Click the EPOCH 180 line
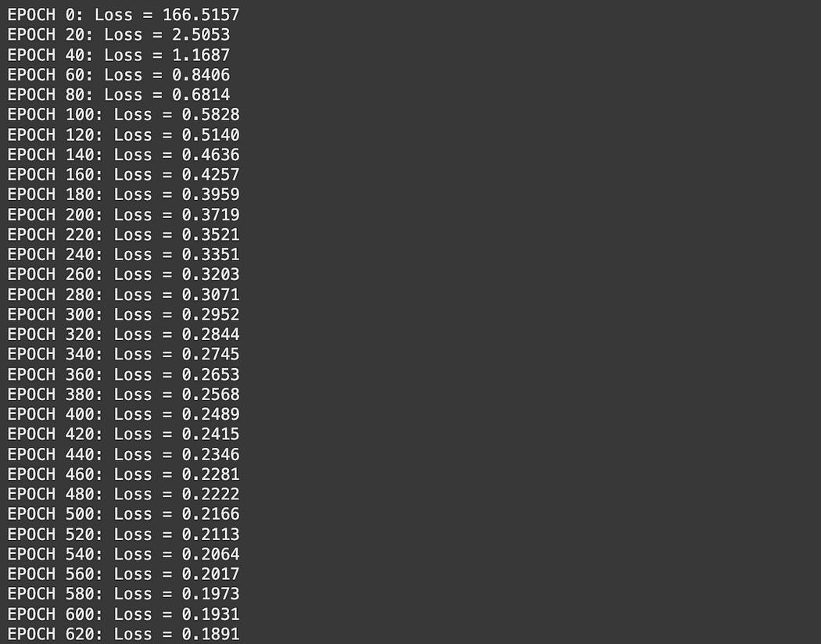 point(124,195)
